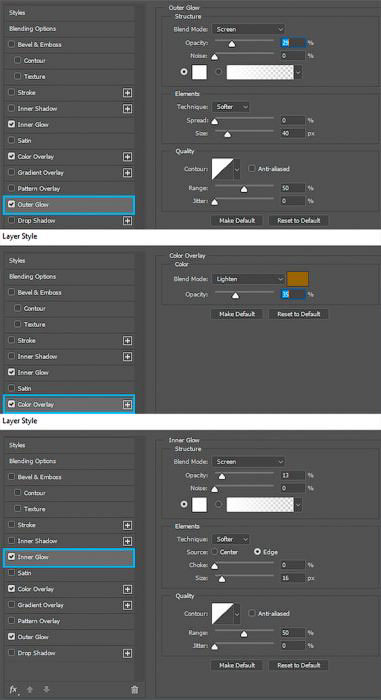Click Color Overlay's plus icon in Color Overlay dialog

127,404
